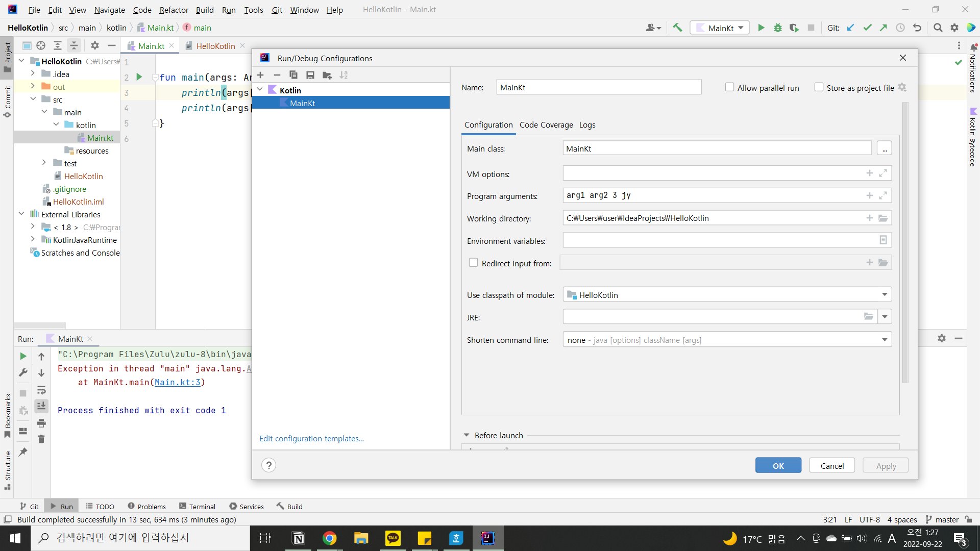This screenshot has width=980, height=551.
Task: Copy the selected run configuration
Action: tap(293, 75)
